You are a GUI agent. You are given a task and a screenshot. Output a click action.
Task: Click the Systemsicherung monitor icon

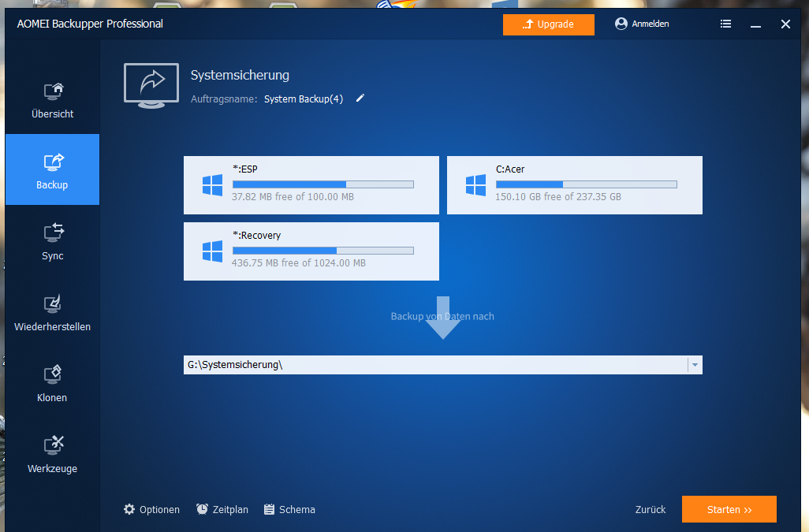pos(151,86)
